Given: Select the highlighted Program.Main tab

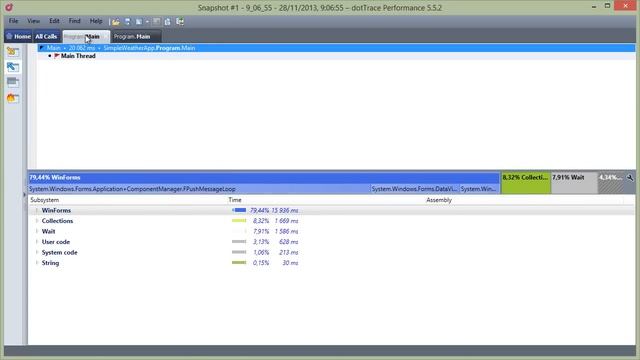Looking at the screenshot, I should point(86,36).
